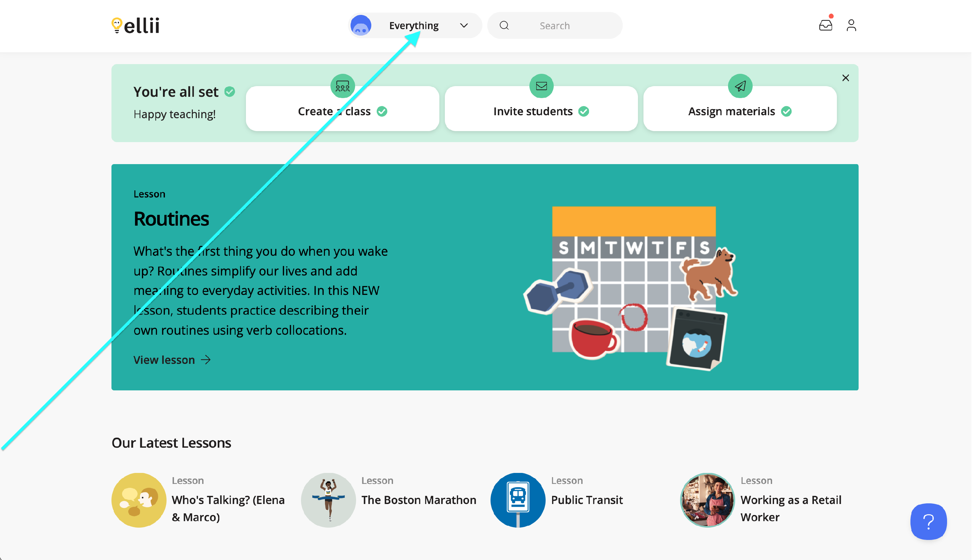
Task: Expand the Everything filter dropdown
Action: pos(414,25)
